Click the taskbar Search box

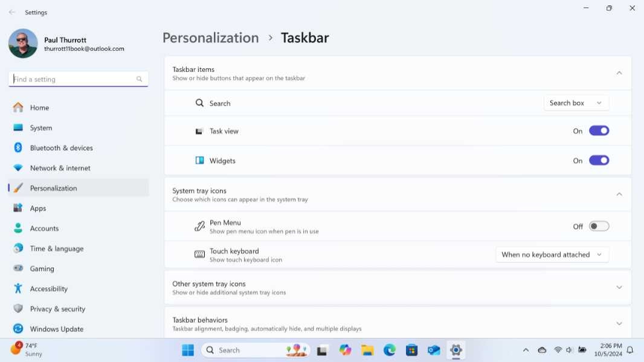256,350
